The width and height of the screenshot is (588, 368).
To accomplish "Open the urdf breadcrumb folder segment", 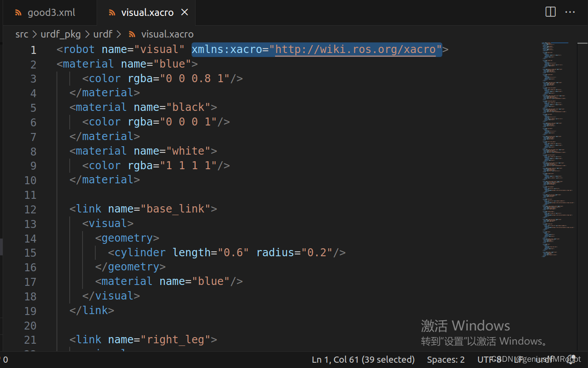I will (102, 34).
